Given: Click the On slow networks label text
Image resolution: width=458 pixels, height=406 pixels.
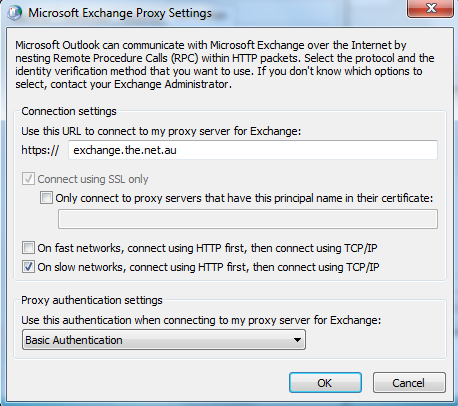Looking at the screenshot, I should pos(208,267).
